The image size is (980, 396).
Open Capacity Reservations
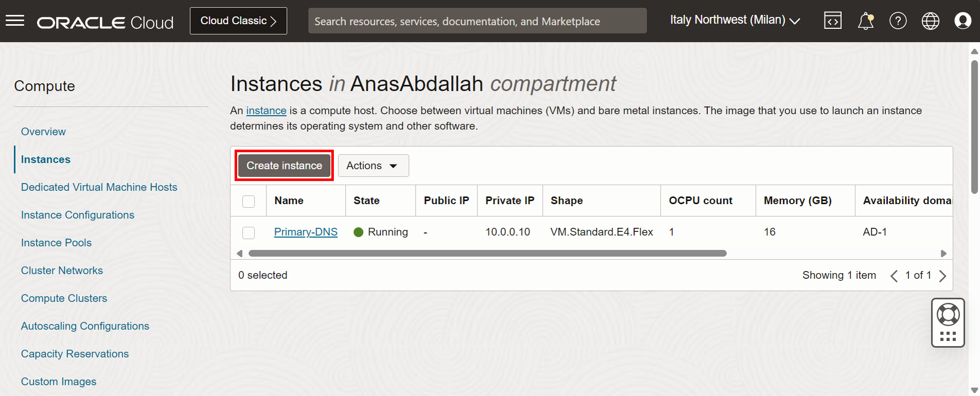click(x=75, y=354)
